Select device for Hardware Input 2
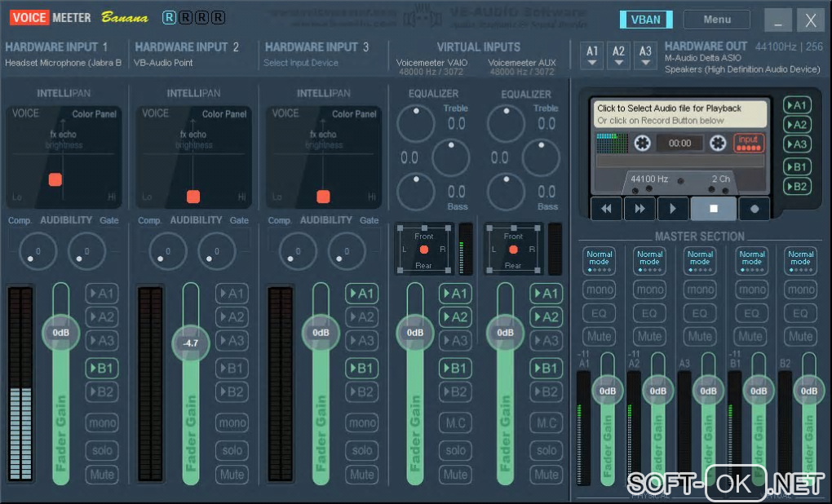 tap(163, 63)
